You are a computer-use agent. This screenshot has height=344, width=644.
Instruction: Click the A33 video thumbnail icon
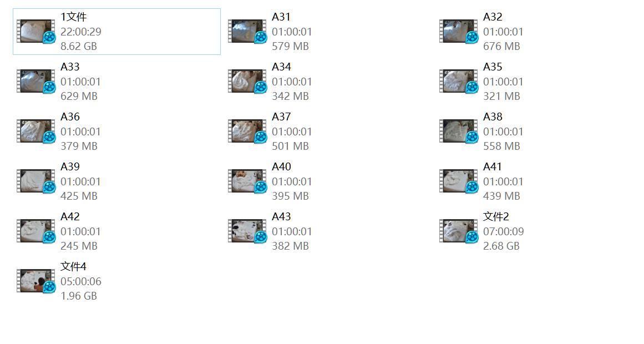click(36, 82)
